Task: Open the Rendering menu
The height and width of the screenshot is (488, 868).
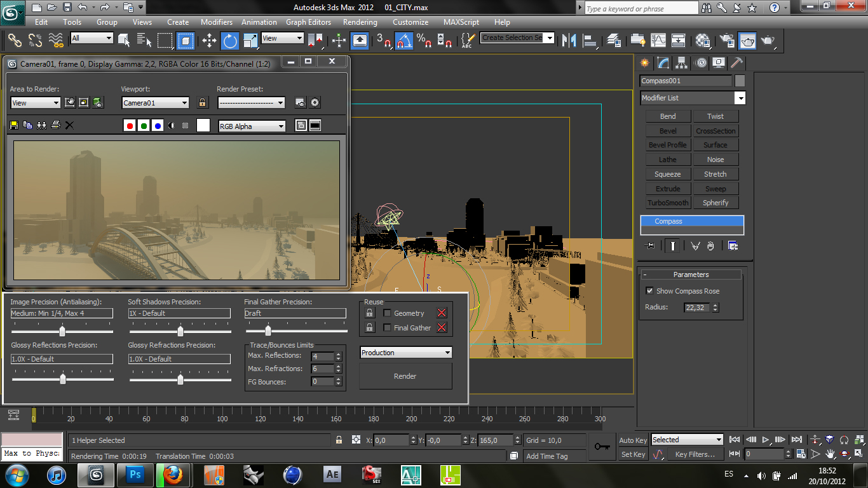Action: point(360,22)
